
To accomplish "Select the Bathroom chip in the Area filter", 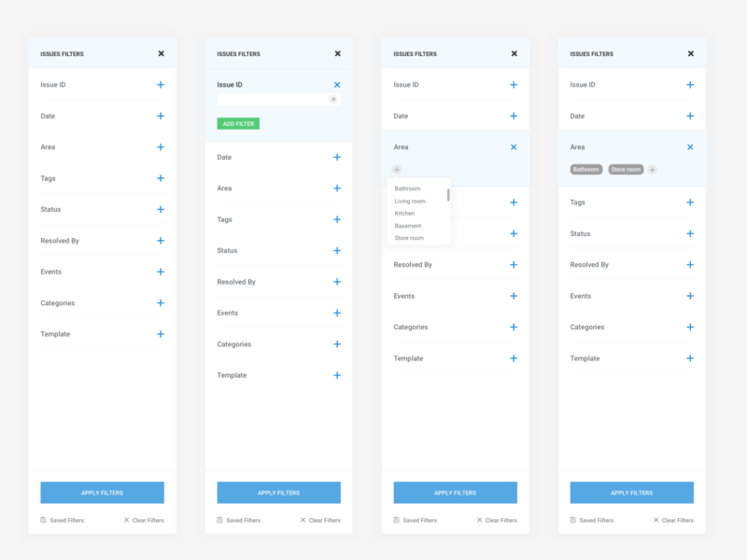I will pos(586,170).
